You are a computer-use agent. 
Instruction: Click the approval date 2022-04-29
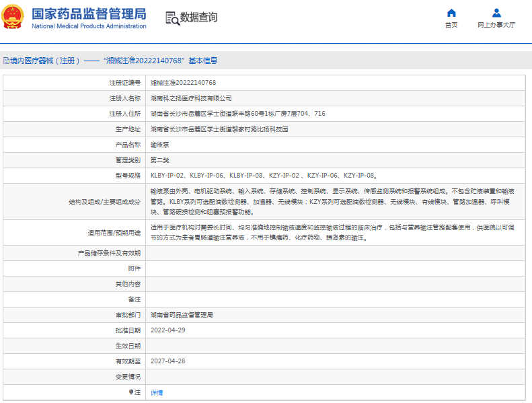[166, 330]
